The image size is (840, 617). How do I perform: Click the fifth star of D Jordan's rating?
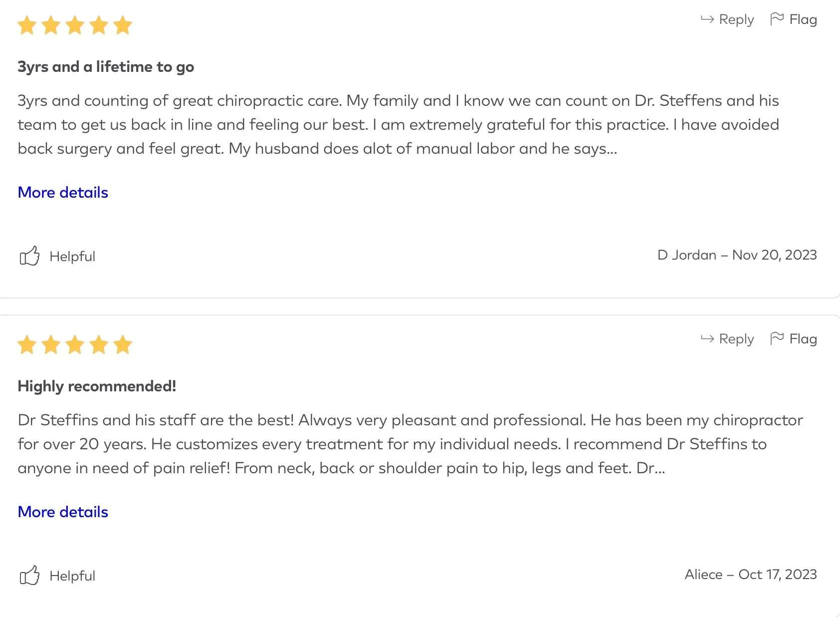(x=123, y=25)
